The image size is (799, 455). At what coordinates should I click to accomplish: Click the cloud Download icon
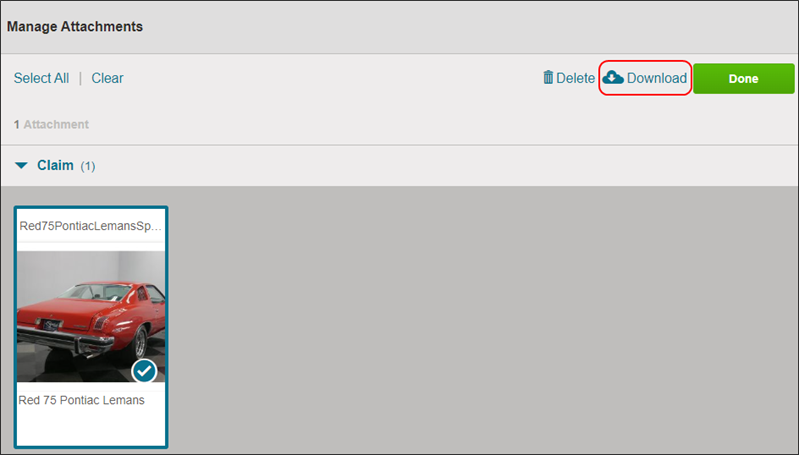[613, 77]
